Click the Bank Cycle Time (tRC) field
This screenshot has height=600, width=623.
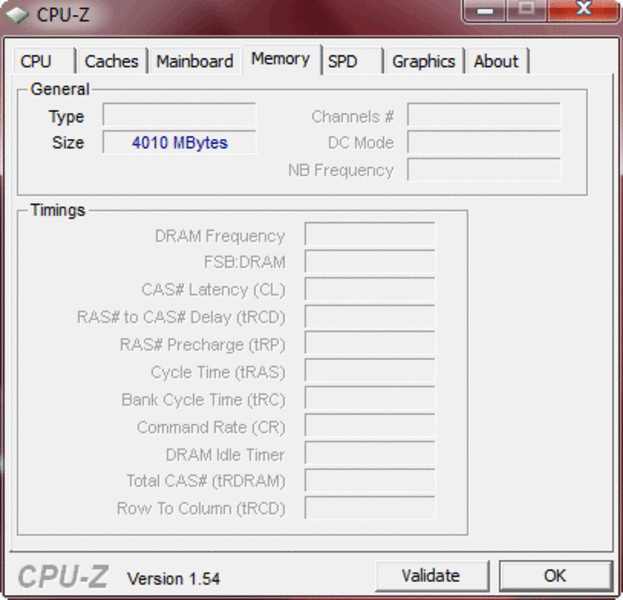click(370, 399)
